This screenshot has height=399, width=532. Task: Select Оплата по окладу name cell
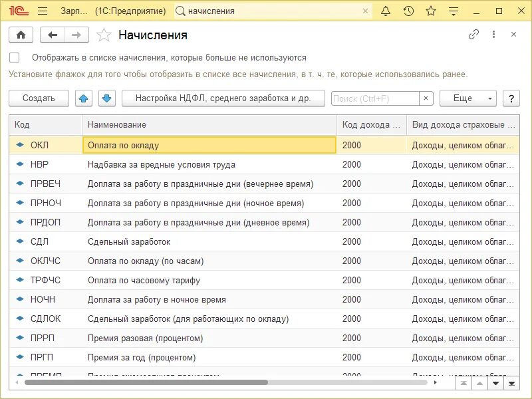coord(209,145)
